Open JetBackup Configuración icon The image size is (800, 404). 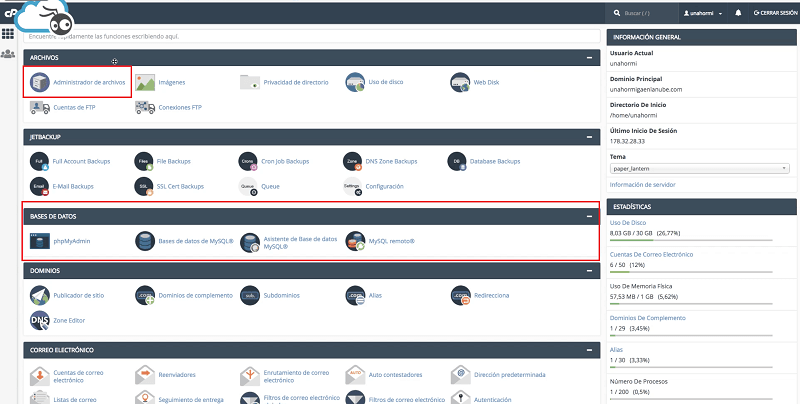[x=353, y=187]
